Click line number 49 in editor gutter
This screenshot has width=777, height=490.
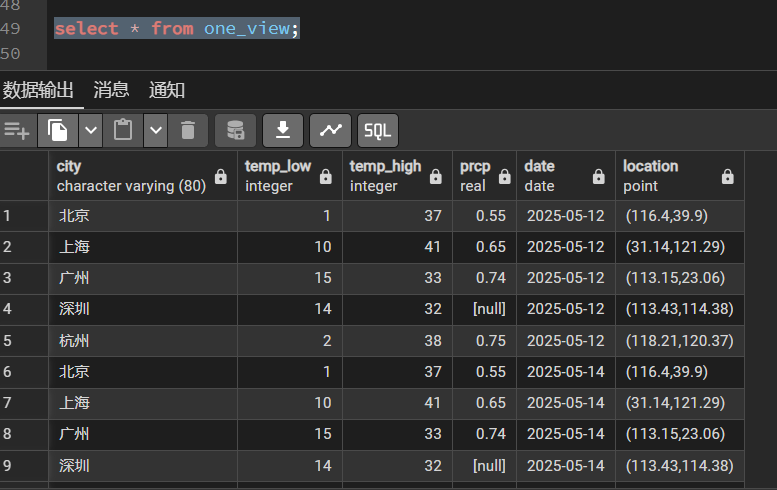(10, 29)
